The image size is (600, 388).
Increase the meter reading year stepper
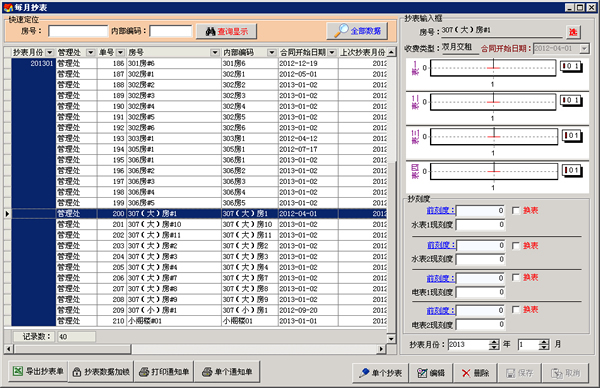(x=494, y=342)
